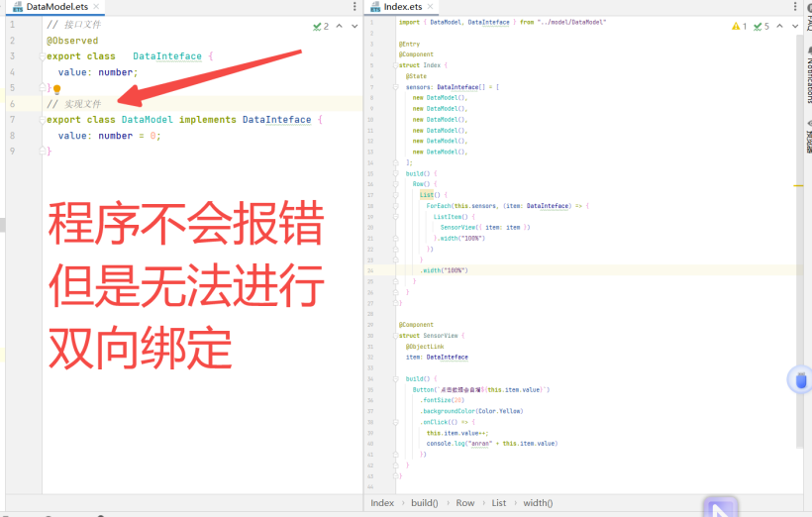Screen dimensions: 812x517
Task: Click the yellow warning count in Index.ets
Action: [x=739, y=26]
